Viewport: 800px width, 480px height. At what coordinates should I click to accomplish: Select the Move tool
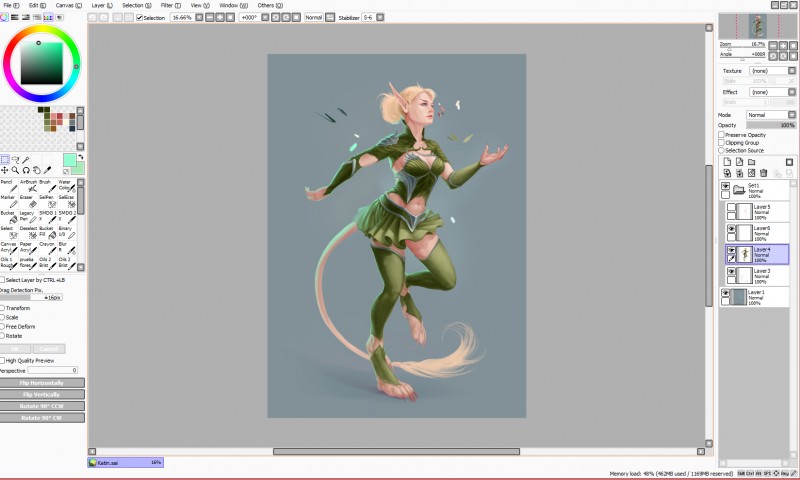[x=5, y=170]
